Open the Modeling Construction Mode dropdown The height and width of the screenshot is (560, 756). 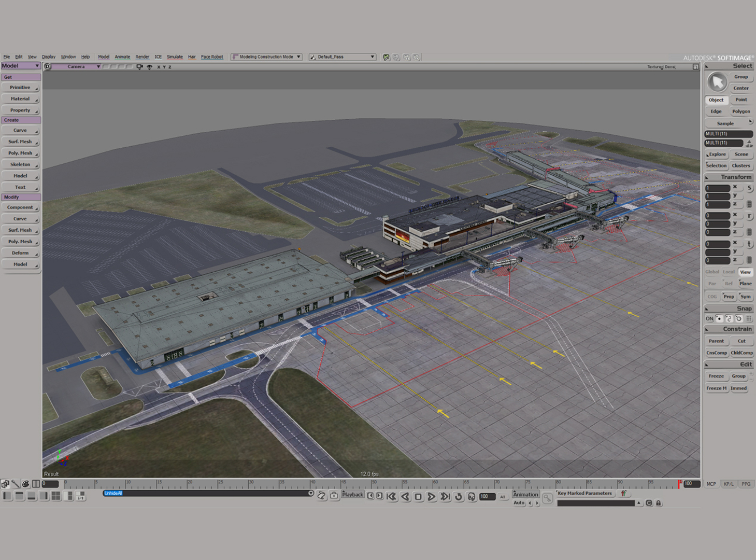(x=266, y=57)
